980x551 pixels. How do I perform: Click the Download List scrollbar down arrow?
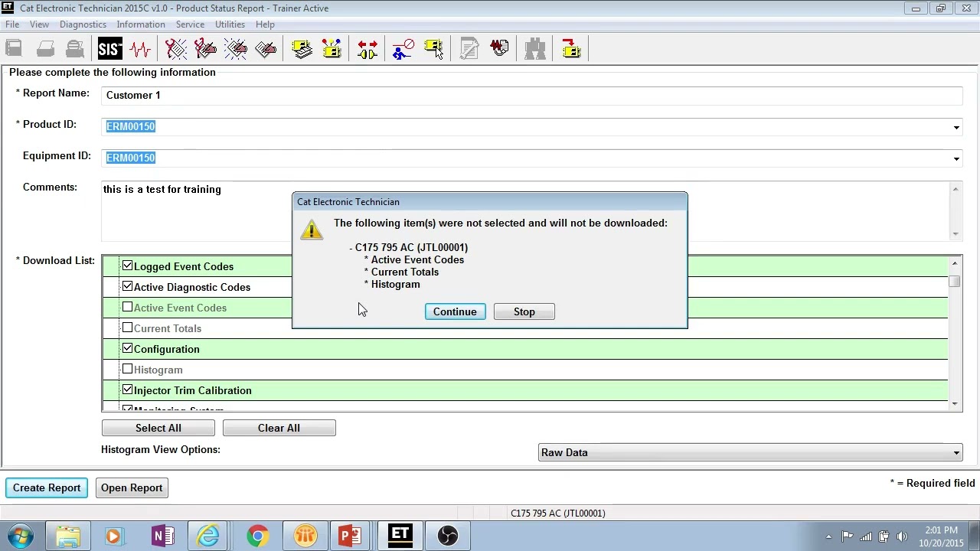pyautogui.click(x=955, y=403)
